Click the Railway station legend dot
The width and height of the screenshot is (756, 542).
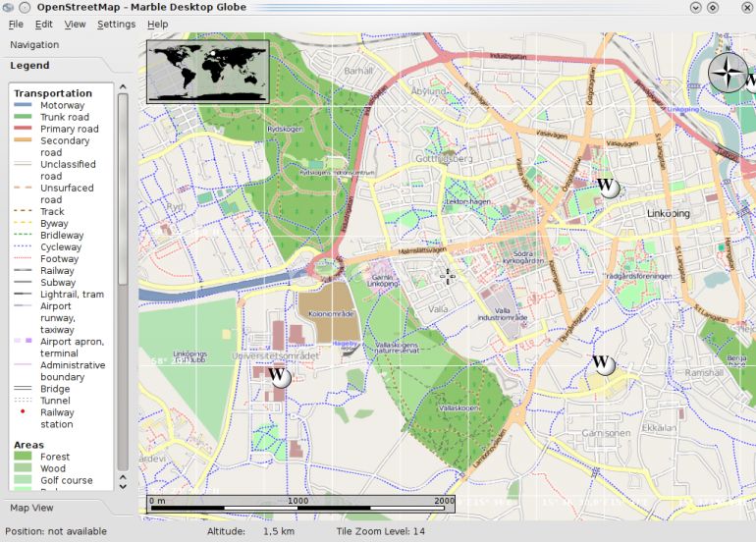(x=23, y=411)
